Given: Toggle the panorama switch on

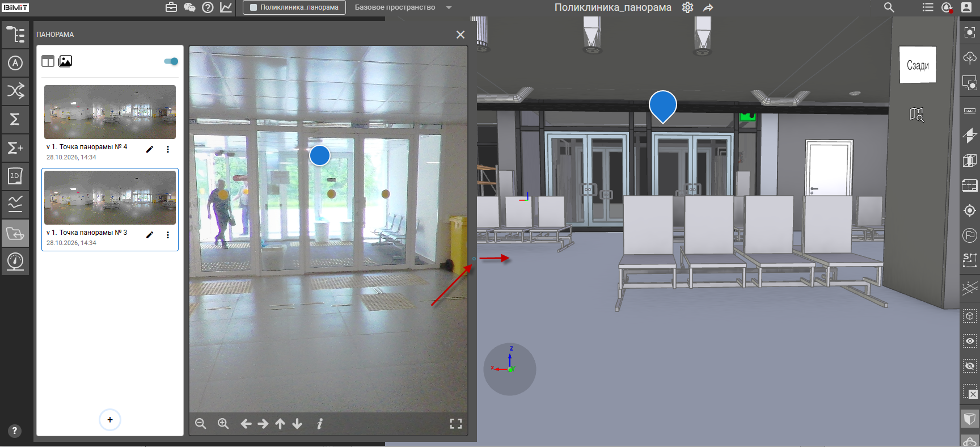Looking at the screenshot, I should click(x=171, y=61).
